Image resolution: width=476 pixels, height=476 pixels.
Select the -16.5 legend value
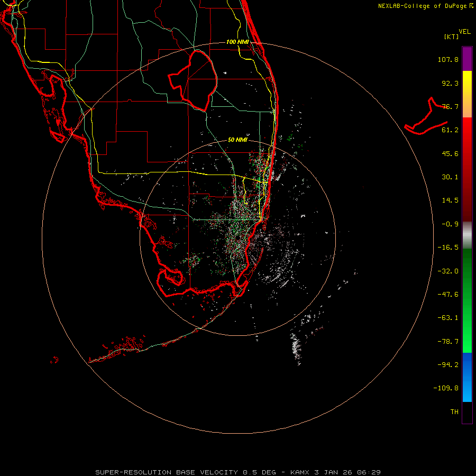(448, 248)
